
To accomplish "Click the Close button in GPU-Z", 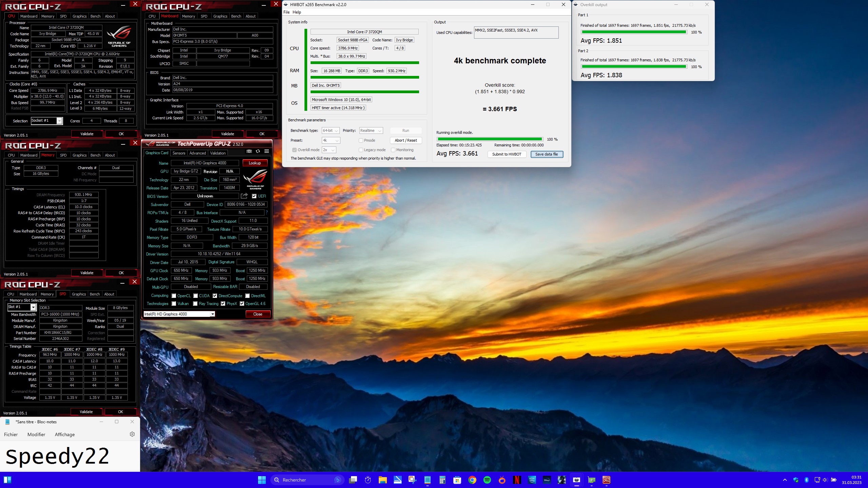I will coord(258,314).
